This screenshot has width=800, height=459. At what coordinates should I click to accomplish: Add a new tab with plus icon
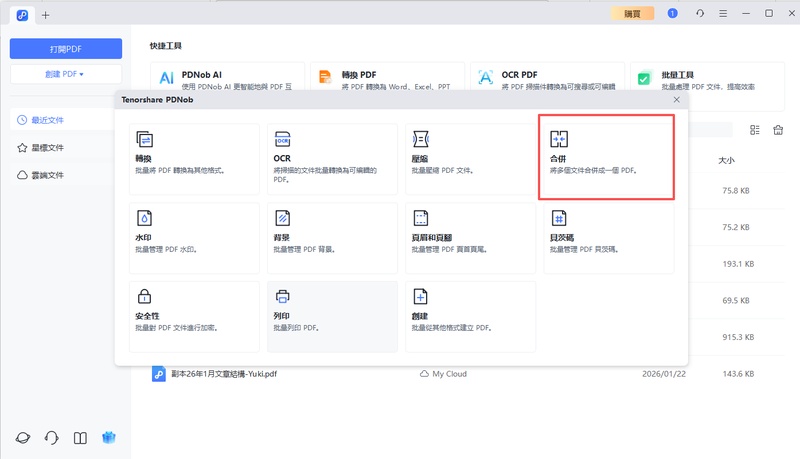45,15
